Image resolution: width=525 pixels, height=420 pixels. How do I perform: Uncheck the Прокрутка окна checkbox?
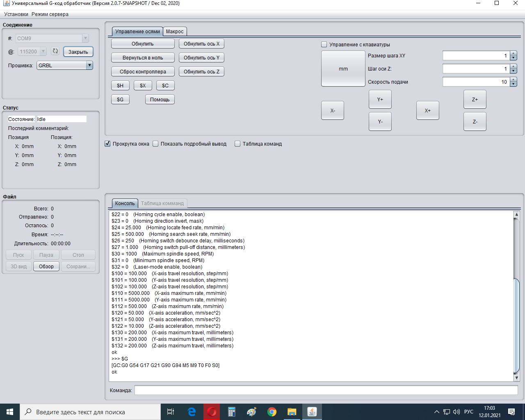coord(107,144)
